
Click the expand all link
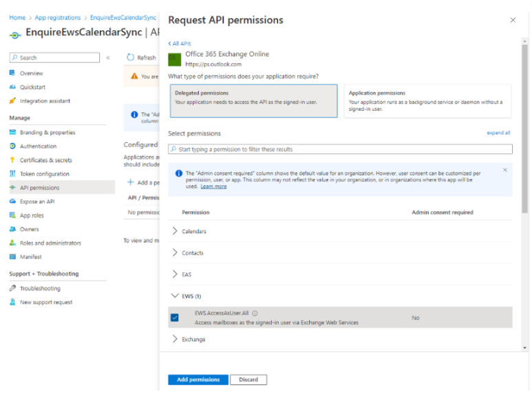(x=498, y=133)
